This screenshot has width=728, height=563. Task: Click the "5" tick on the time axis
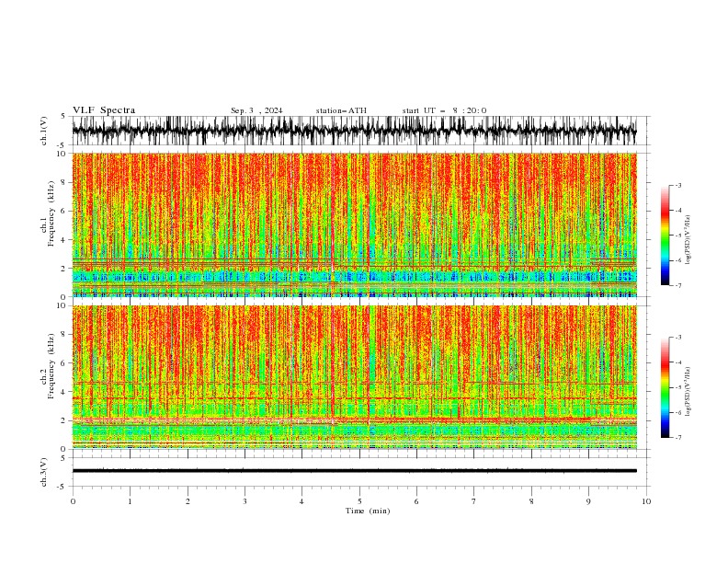359,501
